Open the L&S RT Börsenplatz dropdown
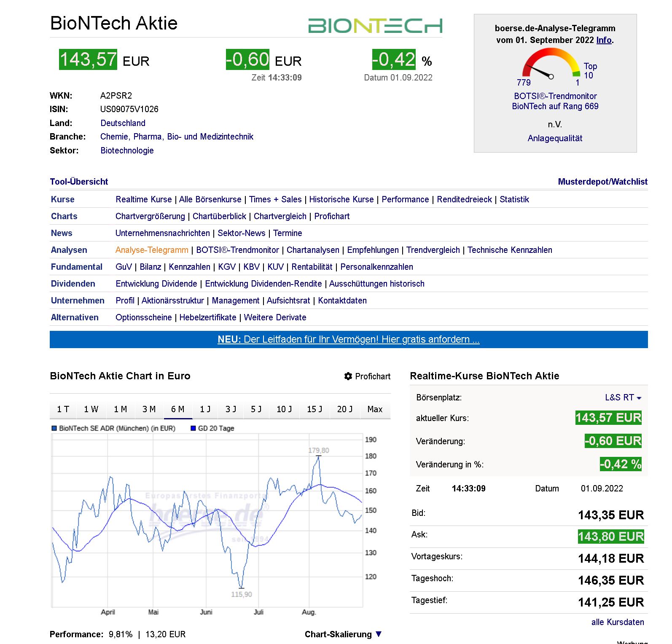The height and width of the screenshot is (644, 672). point(623,397)
